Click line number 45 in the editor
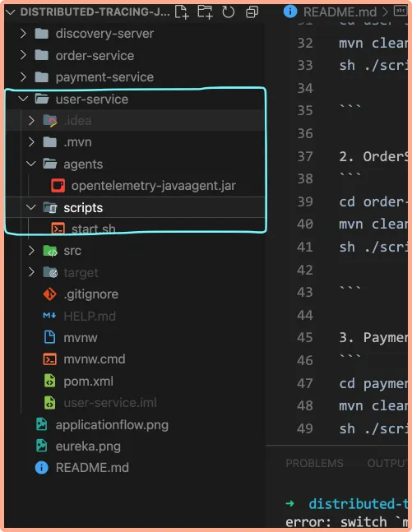This screenshot has width=412, height=532. coord(305,337)
